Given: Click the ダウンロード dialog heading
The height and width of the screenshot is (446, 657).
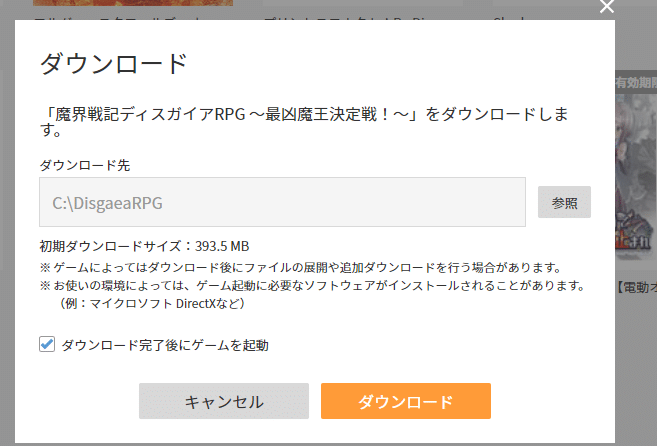Looking at the screenshot, I should [x=113, y=64].
